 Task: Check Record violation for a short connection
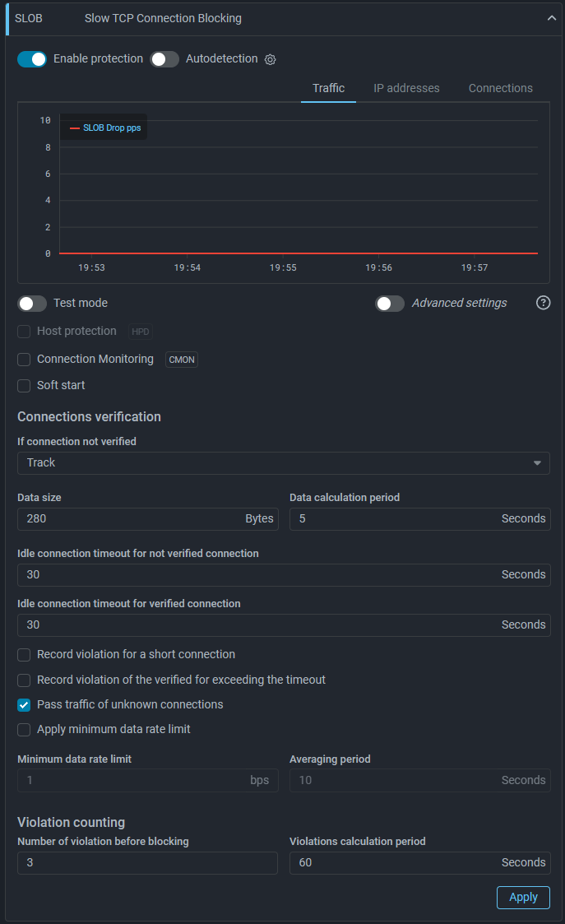point(24,655)
